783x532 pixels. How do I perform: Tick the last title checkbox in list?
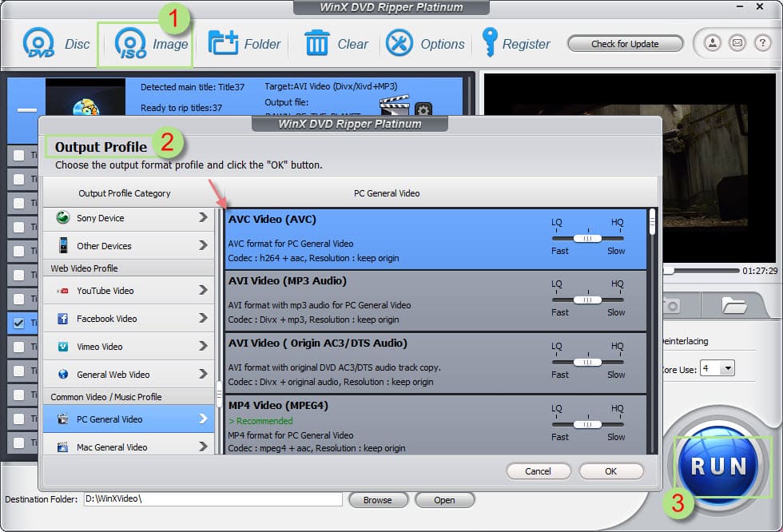pos(19,443)
